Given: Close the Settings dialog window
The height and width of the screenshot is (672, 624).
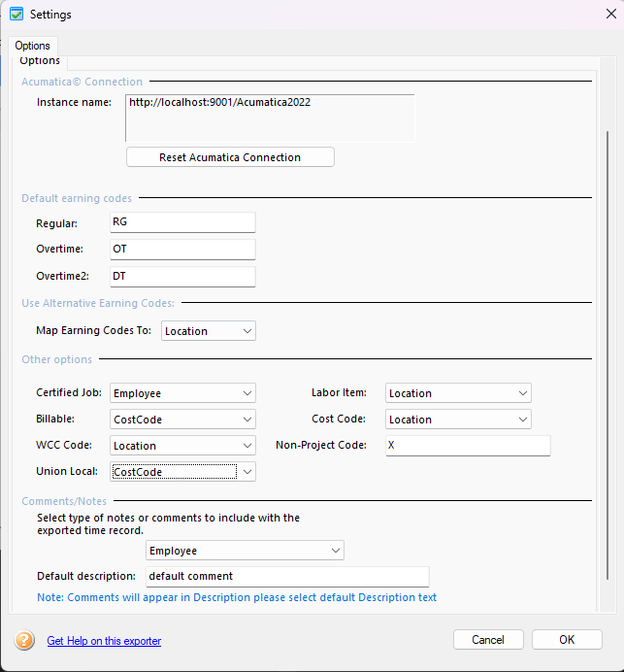Looking at the screenshot, I should coord(611,14).
